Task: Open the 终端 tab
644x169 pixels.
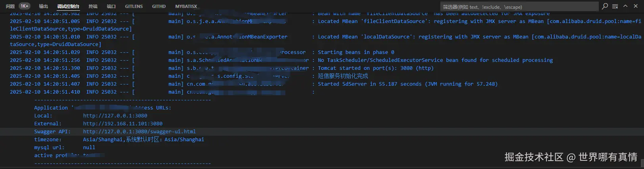Action: click(x=93, y=6)
